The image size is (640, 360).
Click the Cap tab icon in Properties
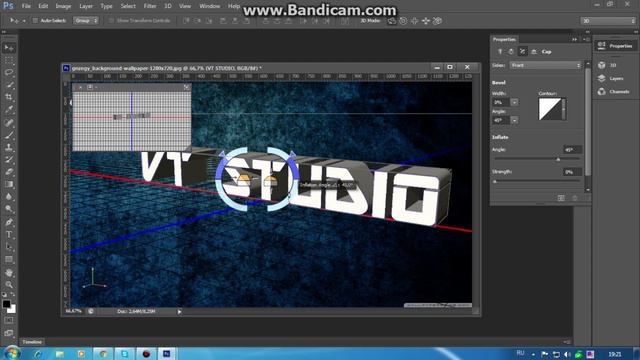pos(522,51)
